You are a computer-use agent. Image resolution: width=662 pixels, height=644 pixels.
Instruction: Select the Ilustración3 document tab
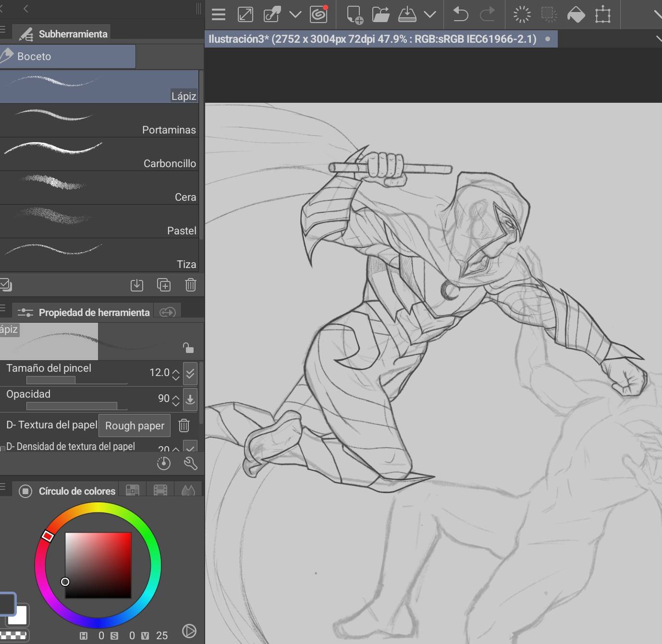pos(381,39)
